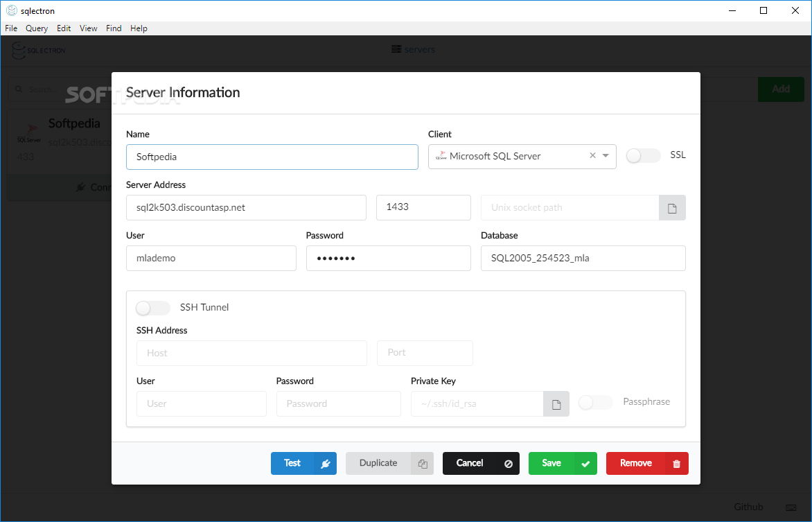Screen dimensions: 812x522
Task: Click the sqlectron logo in header
Action: (x=38, y=51)
